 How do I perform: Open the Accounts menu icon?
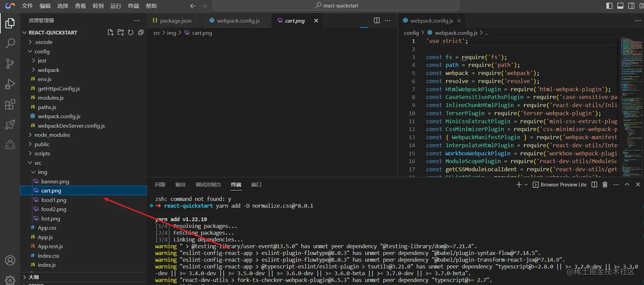(10, 260)
